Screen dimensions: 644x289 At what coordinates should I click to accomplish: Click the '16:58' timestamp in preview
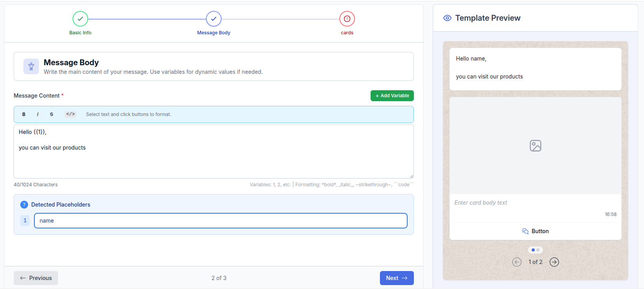coord(611,214)
